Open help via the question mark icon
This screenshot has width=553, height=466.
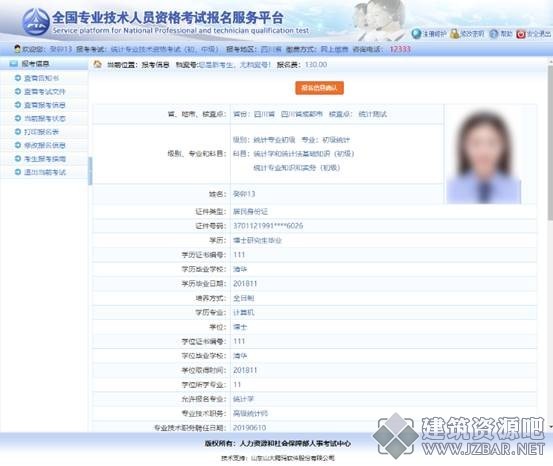pos(494,34)
